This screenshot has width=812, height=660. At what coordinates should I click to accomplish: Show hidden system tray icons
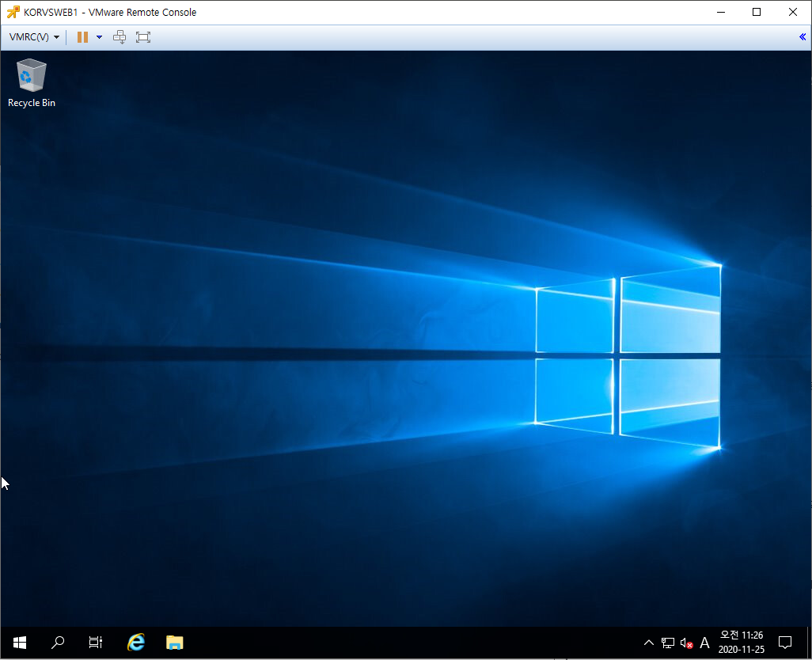pyautogui.click(x=649, y=643)
